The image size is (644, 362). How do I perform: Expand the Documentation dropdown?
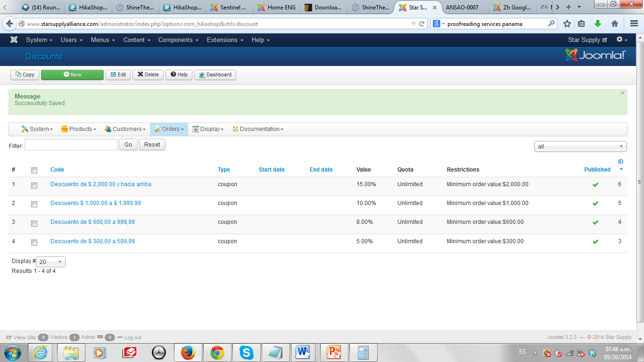tap(257, 129)
